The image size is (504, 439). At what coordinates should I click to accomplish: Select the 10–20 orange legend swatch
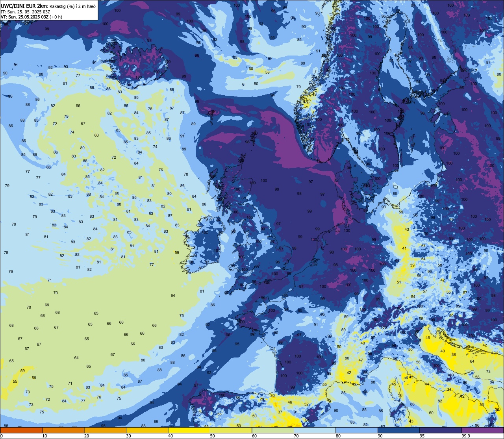pos(63,430)
